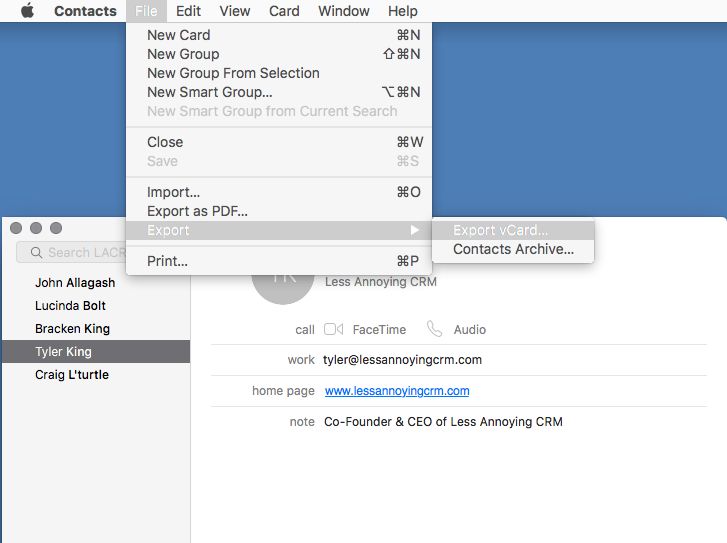Choose Print… from the File menu
This screenshot has width=727, height=543.
click(x=279, y=261)
